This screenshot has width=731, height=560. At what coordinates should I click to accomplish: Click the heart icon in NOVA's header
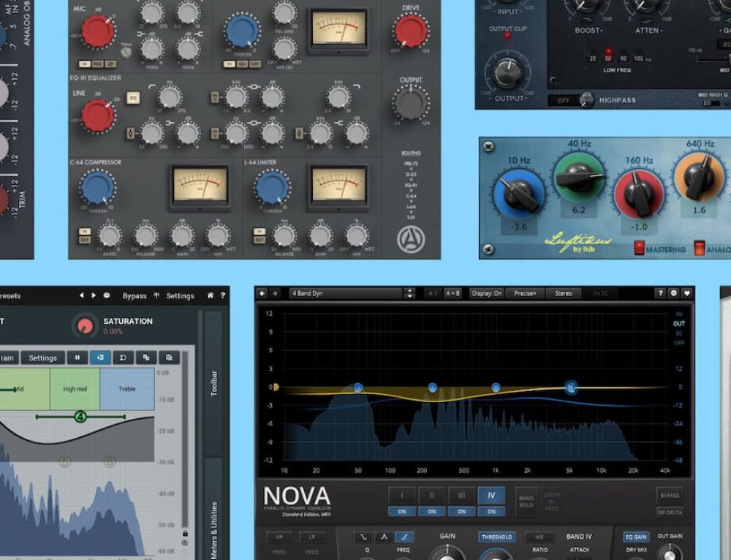(x=686, y=293)
